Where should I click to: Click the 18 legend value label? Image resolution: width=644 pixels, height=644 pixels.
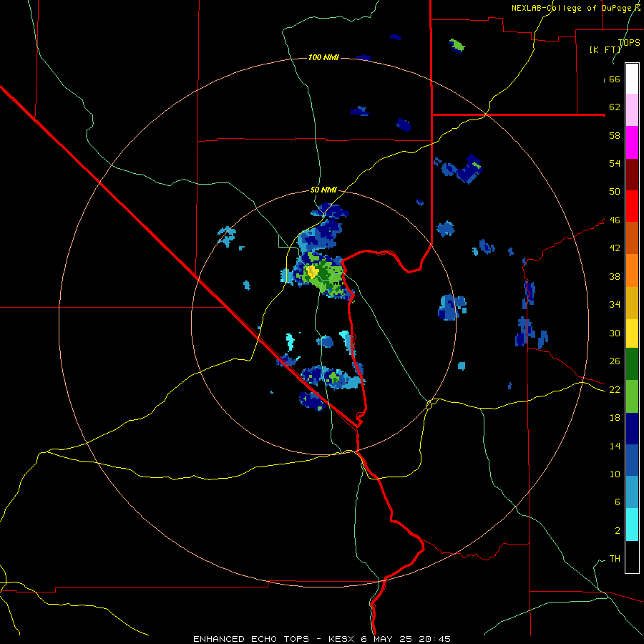(615, 418)
